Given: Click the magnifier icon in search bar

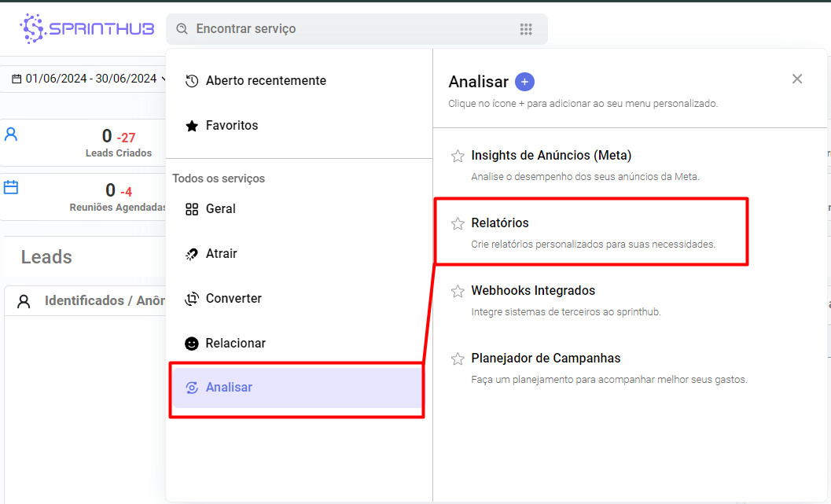Looking at the screenshot, I should point(182,29).
